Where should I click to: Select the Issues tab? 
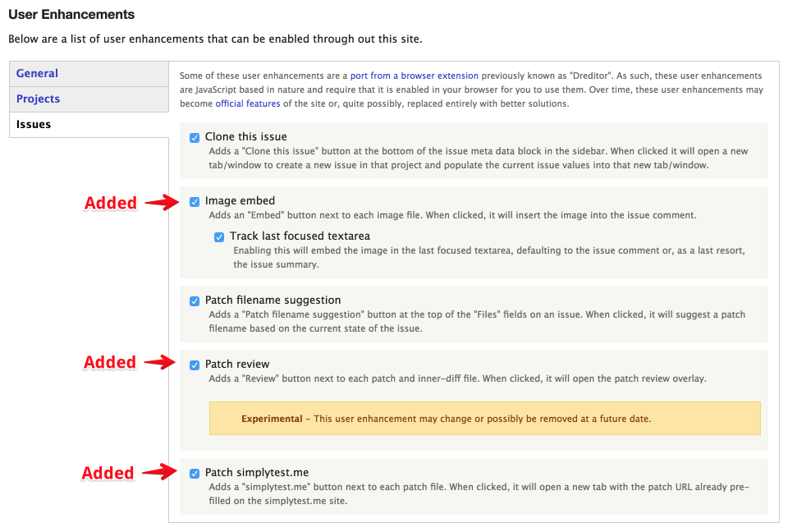point(89,125)
